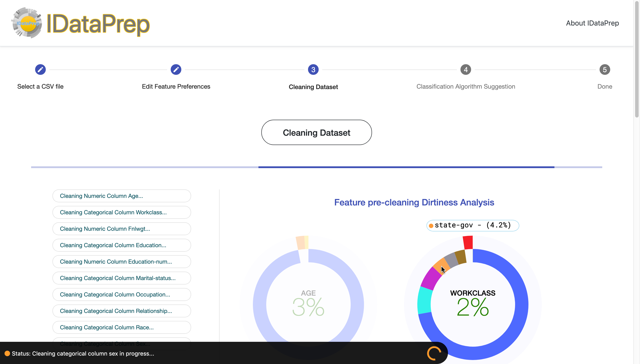Viewport: 640px width, 364px height.
Task: Click the pencil icon for Edit Feature Preferences
Action: click(x=176, y=70)
